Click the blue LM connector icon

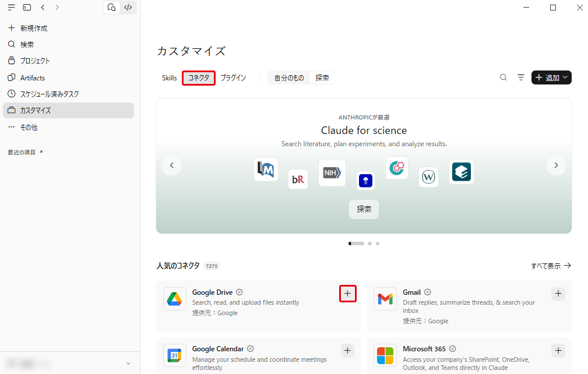click(266, 170)
